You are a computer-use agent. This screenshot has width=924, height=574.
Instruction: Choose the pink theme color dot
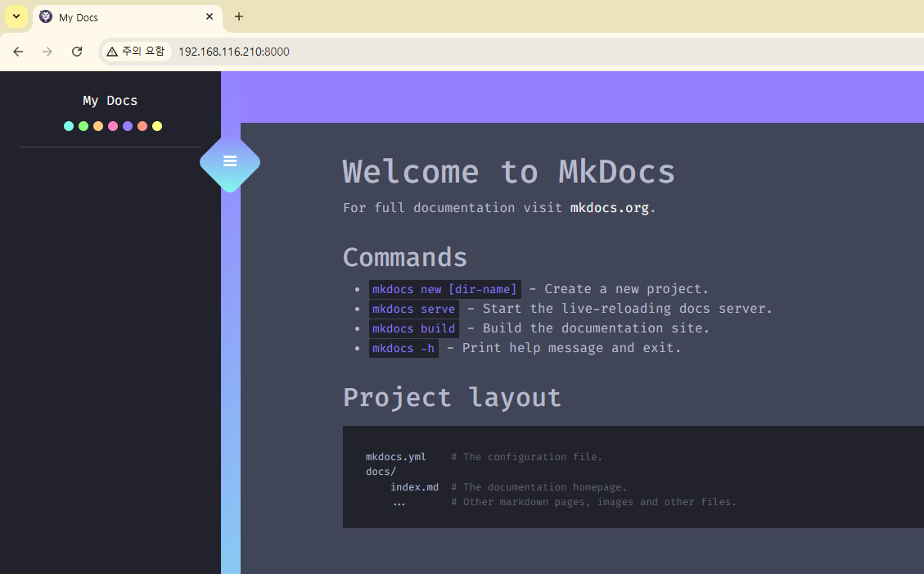point(113,126)
